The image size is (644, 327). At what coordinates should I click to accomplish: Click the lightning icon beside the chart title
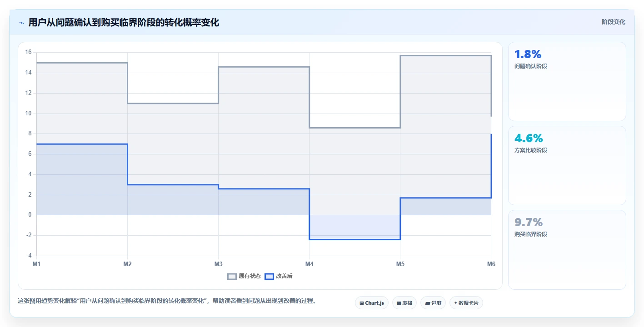(x=21, y=23)
